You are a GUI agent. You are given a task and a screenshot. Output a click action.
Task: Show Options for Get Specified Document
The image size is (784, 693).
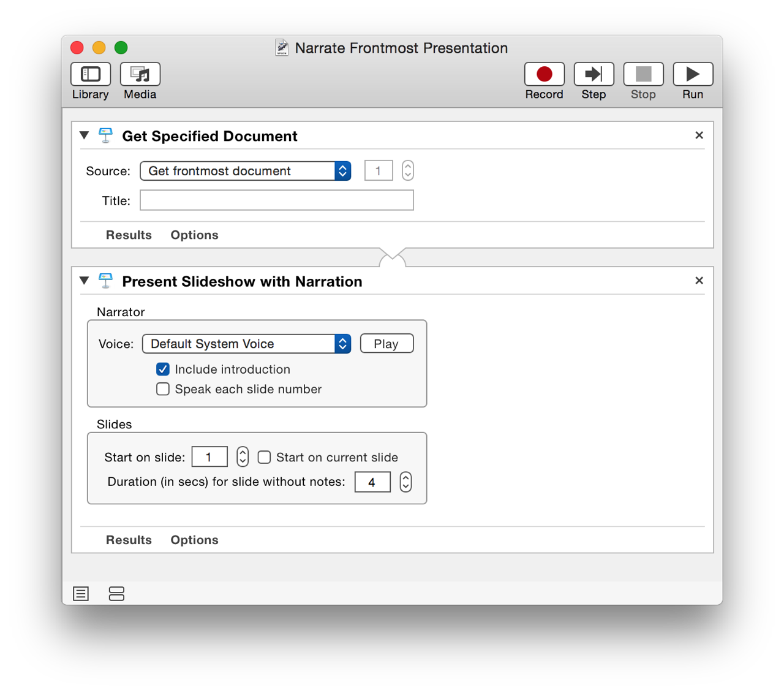[x=194, y=235]
